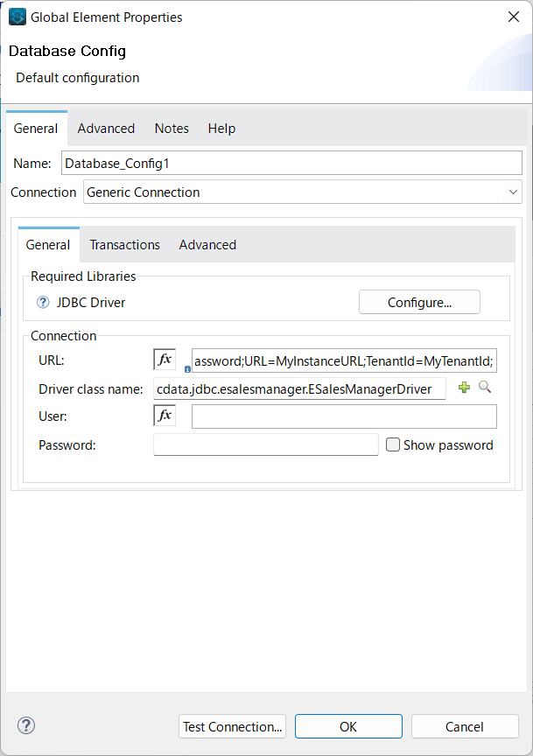Click the Global Element Properties title icon
The width and height of the screenshot is (533, 756).
[x=18, y=17]
